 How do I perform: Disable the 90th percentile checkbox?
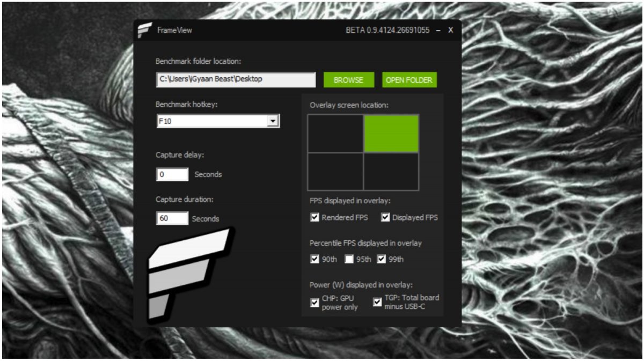pyautogui.click(x=315, y=259)
